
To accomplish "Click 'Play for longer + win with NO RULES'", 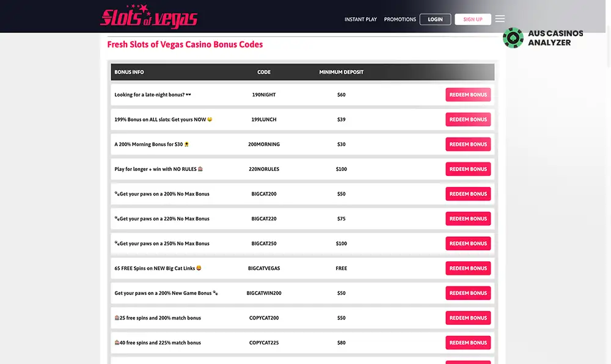I will [159, 169].
